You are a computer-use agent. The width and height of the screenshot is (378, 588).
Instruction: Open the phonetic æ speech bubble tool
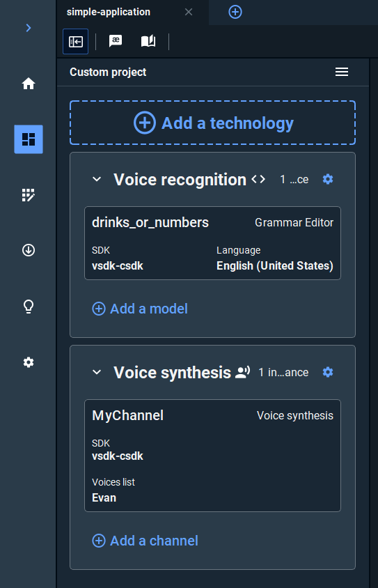[116, 41]
